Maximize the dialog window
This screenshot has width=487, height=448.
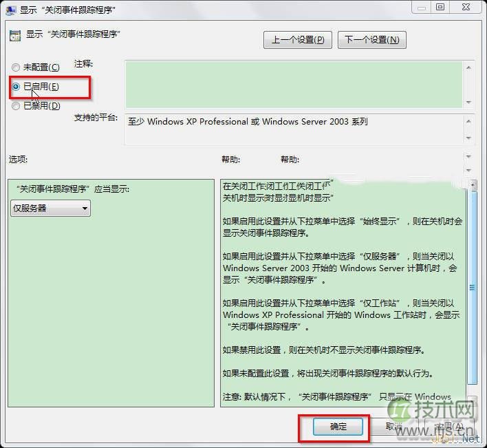440,7
